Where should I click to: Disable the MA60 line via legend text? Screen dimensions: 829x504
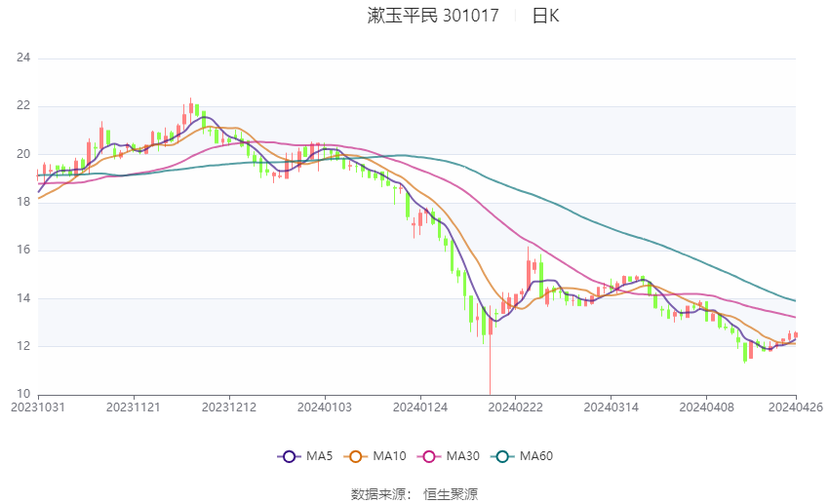coord(536,456)
